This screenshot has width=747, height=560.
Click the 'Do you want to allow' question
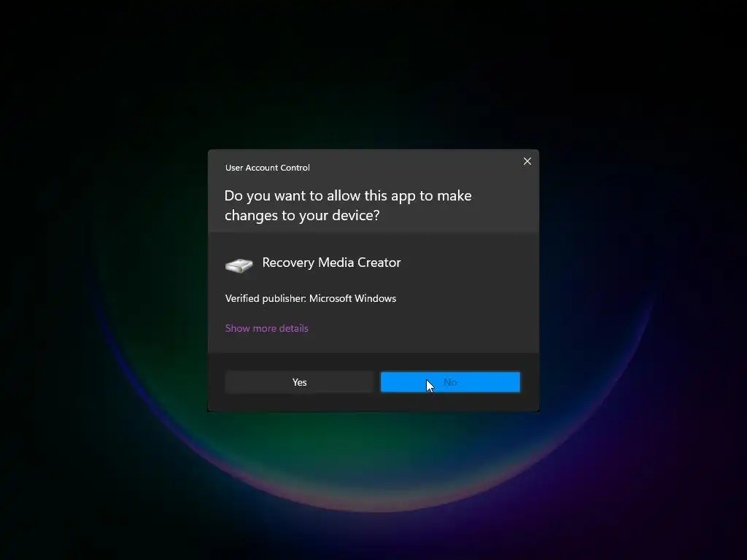click(x=348, y=205)
